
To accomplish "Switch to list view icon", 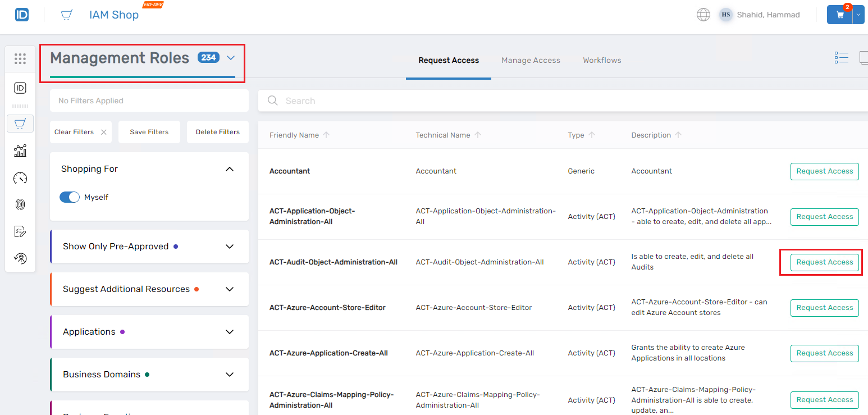I will pos(841,58).
